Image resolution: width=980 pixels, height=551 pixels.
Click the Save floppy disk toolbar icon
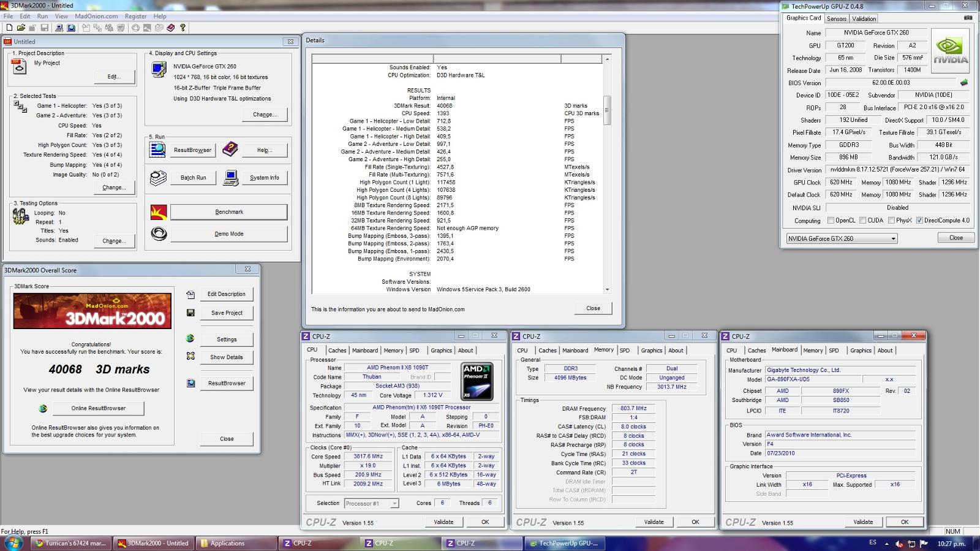(44, 28)
